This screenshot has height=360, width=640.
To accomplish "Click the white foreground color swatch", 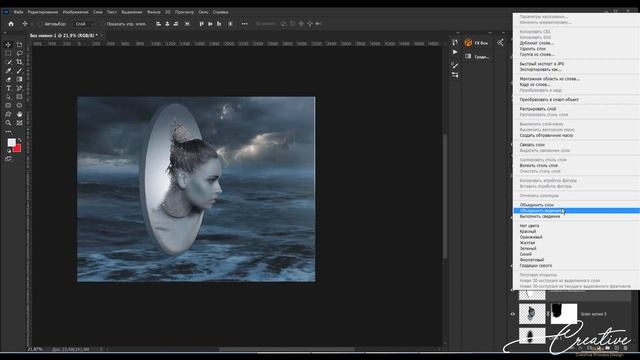I will (x=11, y=142).
